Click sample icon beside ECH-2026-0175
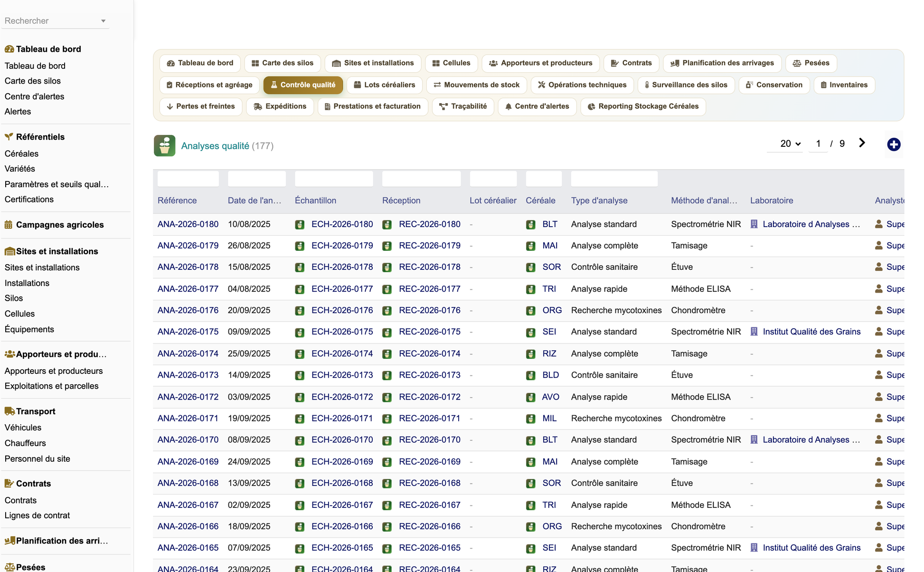The image size is (924, 572). 300,333
